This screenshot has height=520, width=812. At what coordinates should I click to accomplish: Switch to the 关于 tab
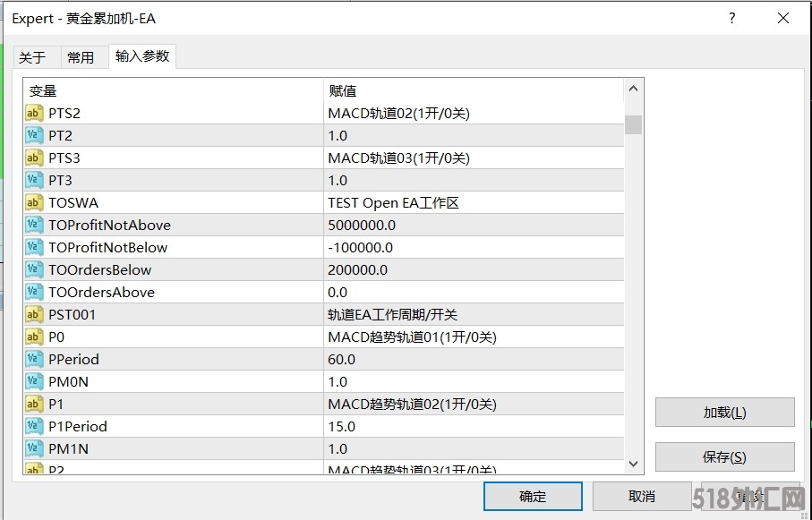pyautogui.click(x=32, y=57)
